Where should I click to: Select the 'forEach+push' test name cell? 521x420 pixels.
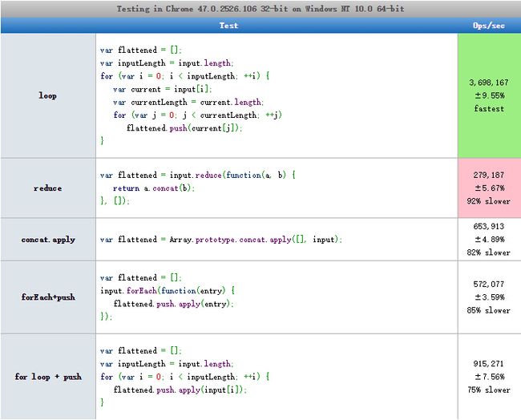(48, 297)
